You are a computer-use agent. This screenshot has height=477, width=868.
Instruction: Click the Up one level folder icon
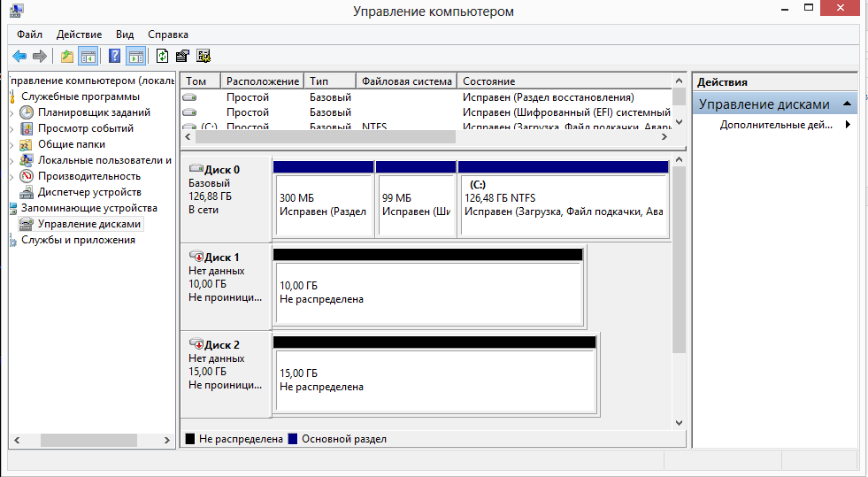click(67, 56)
